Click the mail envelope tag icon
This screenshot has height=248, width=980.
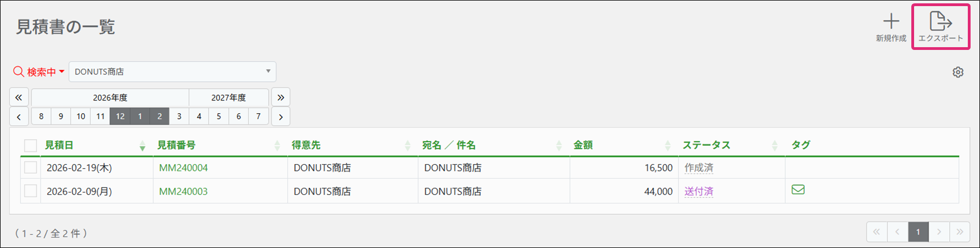coord(798,190)
